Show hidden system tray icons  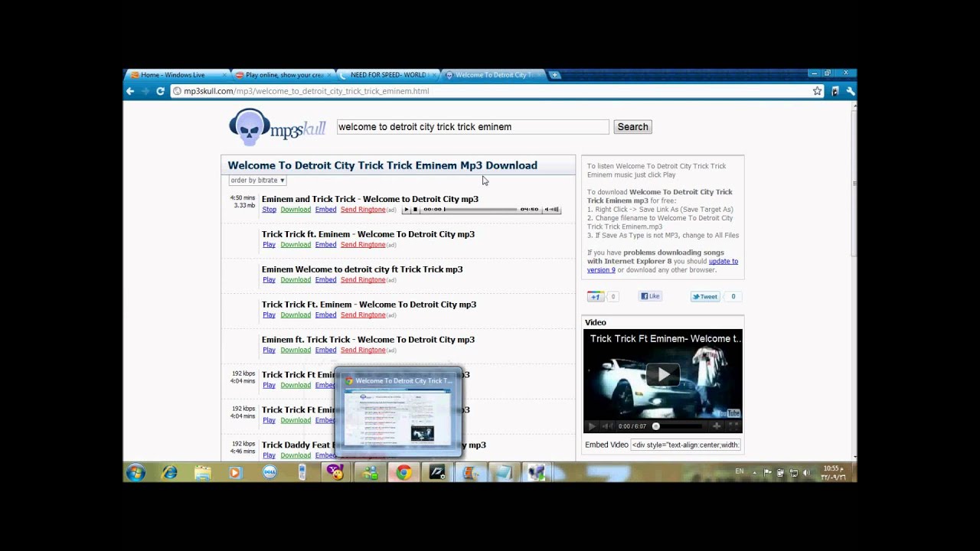[755, 473]
